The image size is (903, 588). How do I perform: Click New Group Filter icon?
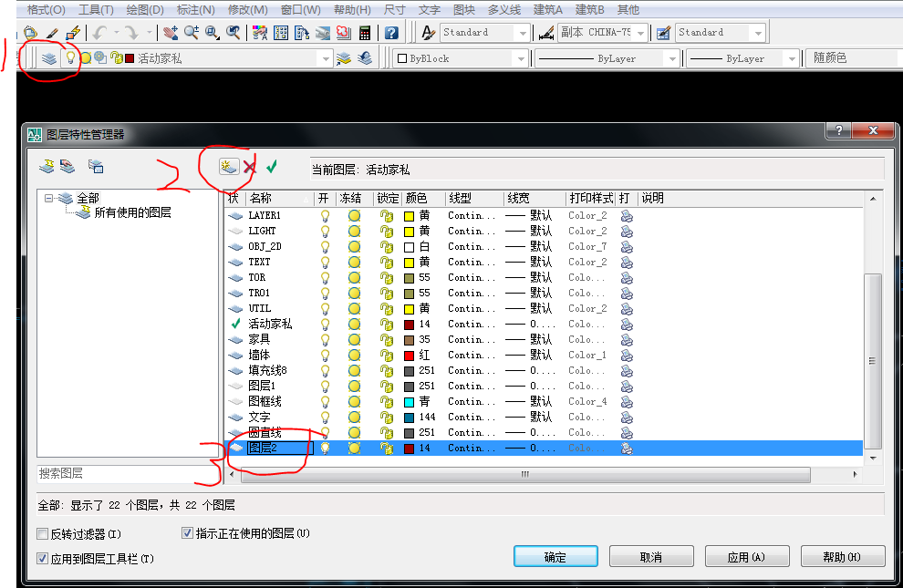(x=67, y=167)
